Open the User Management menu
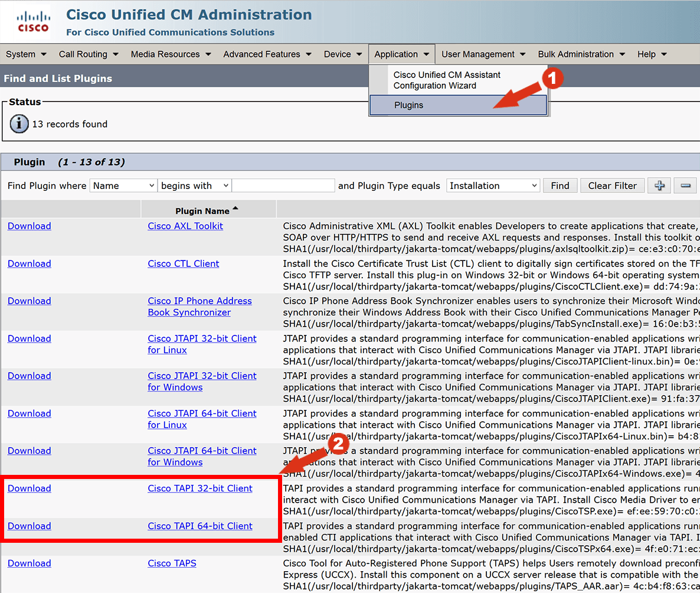 (483, 54)
